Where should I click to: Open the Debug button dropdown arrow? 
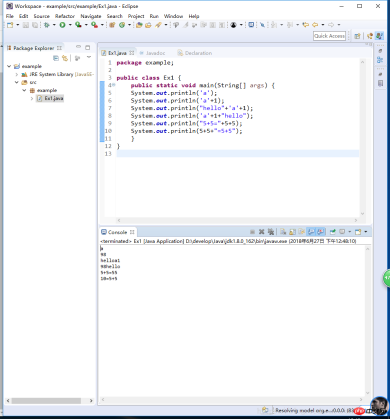54,25
